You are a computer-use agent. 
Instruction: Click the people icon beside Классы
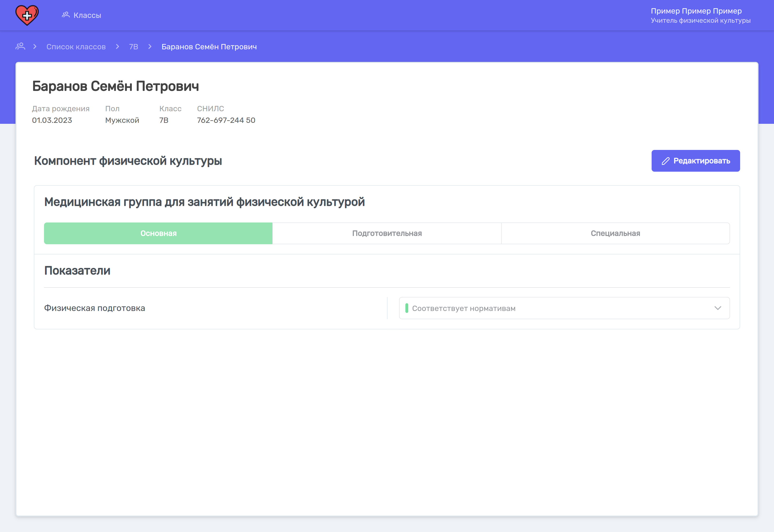(66, 15)
